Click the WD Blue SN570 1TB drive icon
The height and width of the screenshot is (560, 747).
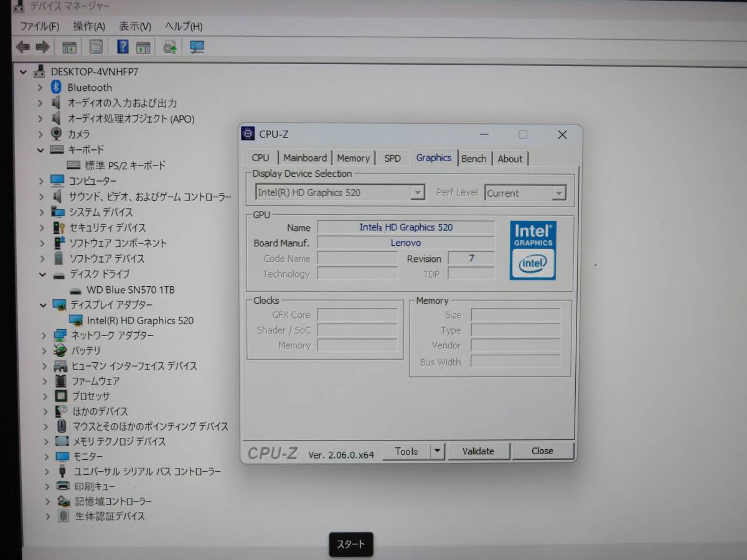[x=75, y=290]
